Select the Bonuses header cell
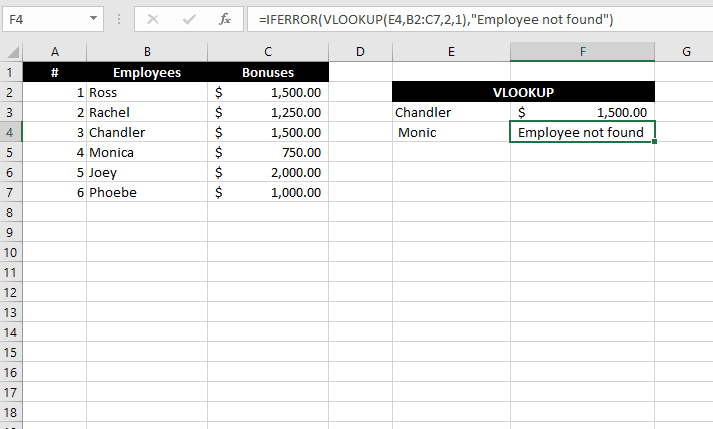The image size is (713, 429). [268, 72]
